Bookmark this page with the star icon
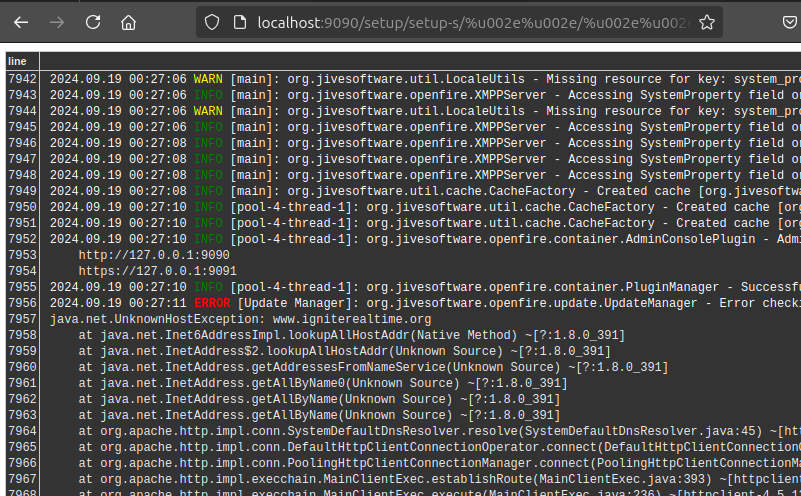Screen dimensions: 801x496 point(706,22)
